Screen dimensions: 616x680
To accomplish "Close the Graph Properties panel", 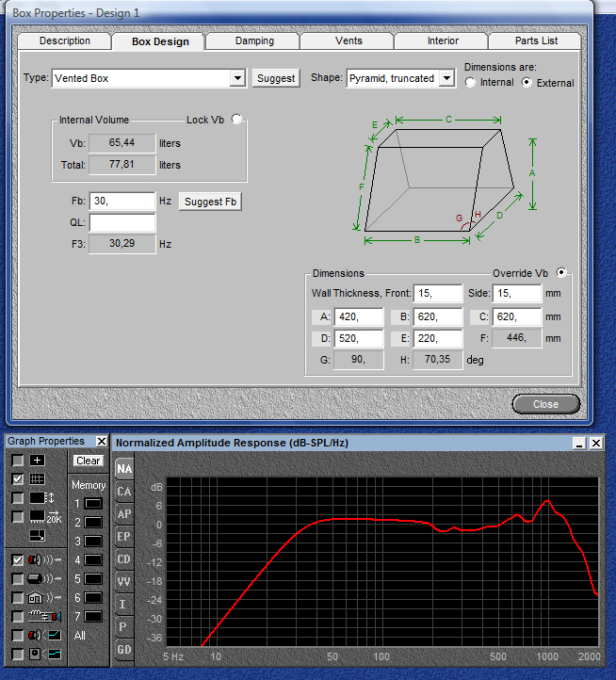I will tap(101, 441).
